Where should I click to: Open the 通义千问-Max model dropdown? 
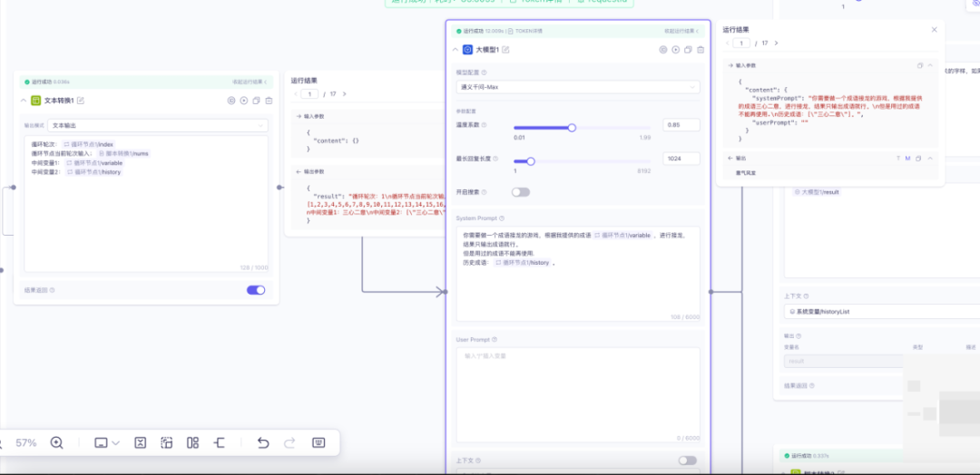[x=578, y=87]
